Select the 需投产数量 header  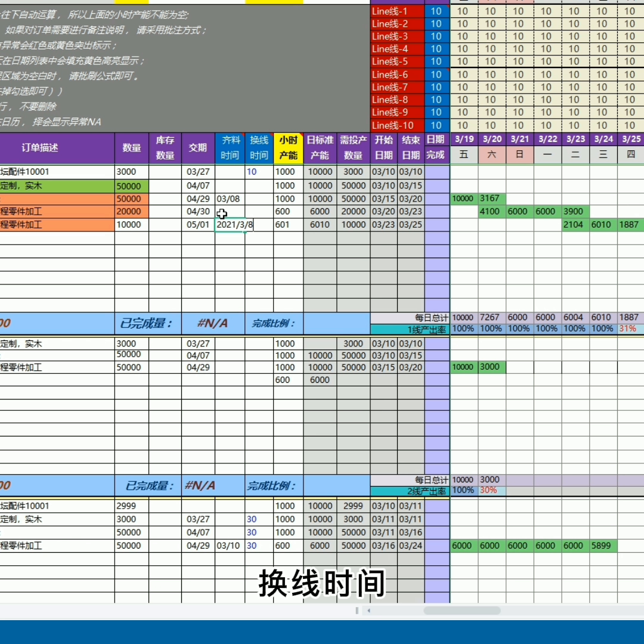353,148
